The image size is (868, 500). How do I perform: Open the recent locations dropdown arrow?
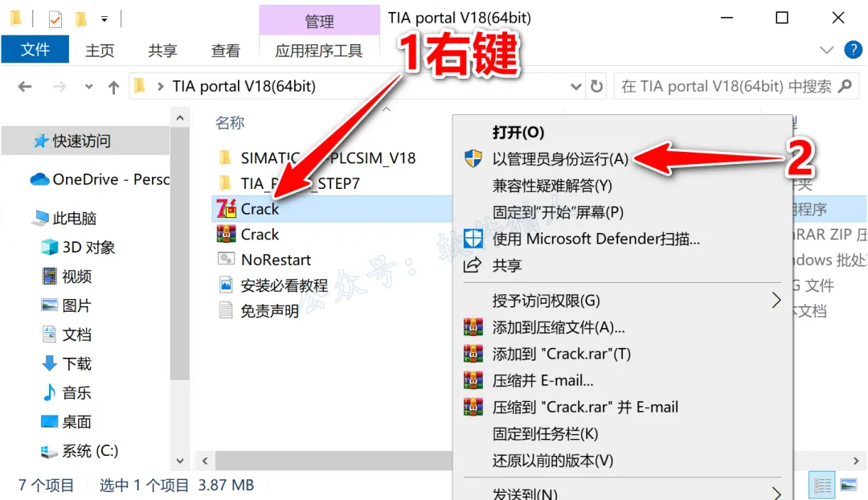pyautogui.click(x=88, y=87)
